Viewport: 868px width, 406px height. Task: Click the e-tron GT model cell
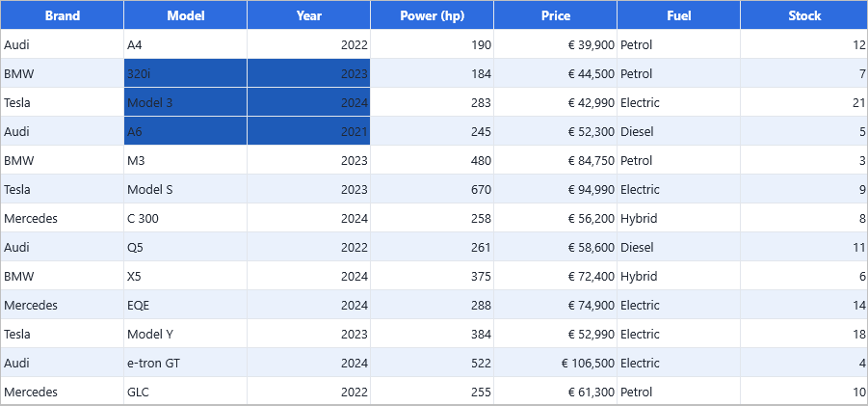tap(185, 363)
